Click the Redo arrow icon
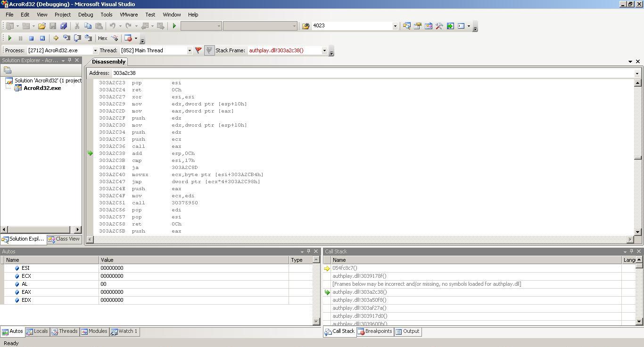This screenshot has height=347, width=644. 128,26
